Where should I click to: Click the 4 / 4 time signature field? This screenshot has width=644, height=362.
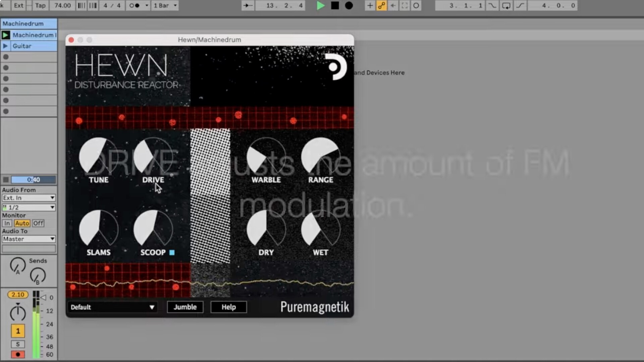click(112, 5)
